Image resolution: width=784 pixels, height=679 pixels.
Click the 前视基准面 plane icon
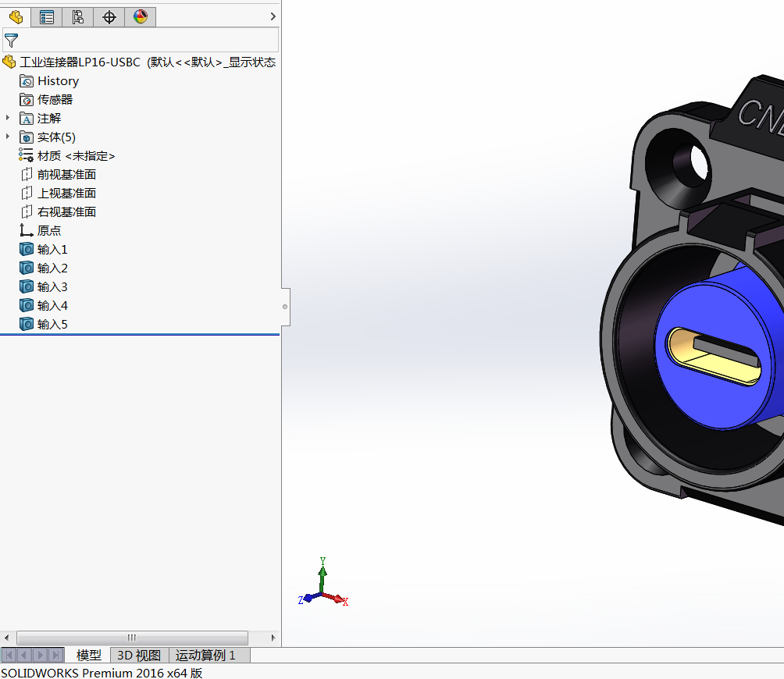point(27,174)
